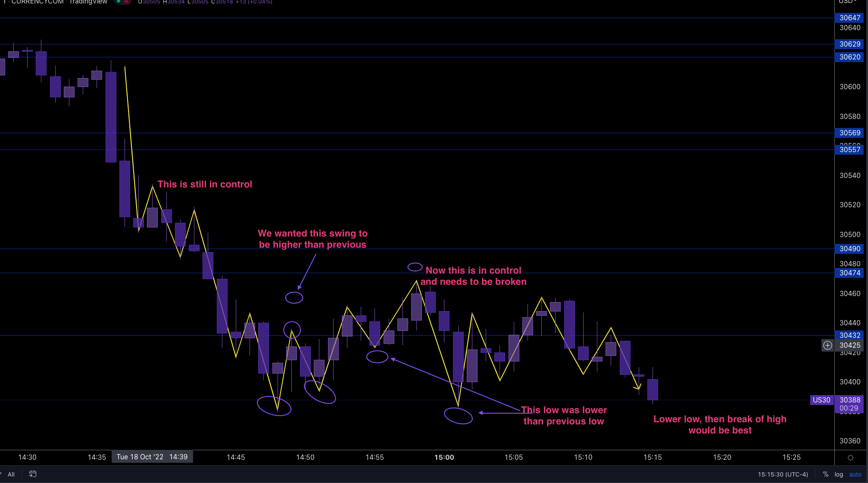Click the bar countdown 00:29 on the price axis

[849, 408]
